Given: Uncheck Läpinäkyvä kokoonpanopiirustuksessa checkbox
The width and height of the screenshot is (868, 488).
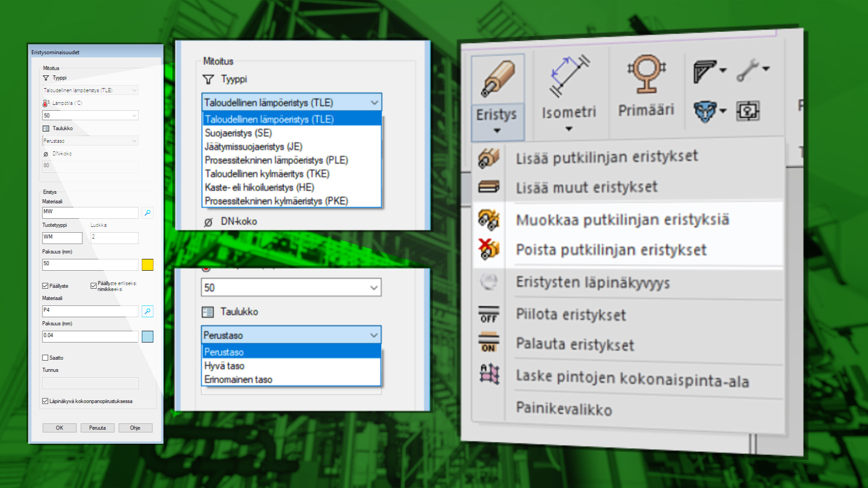Looking at the screenshot, I should [45, 401].
